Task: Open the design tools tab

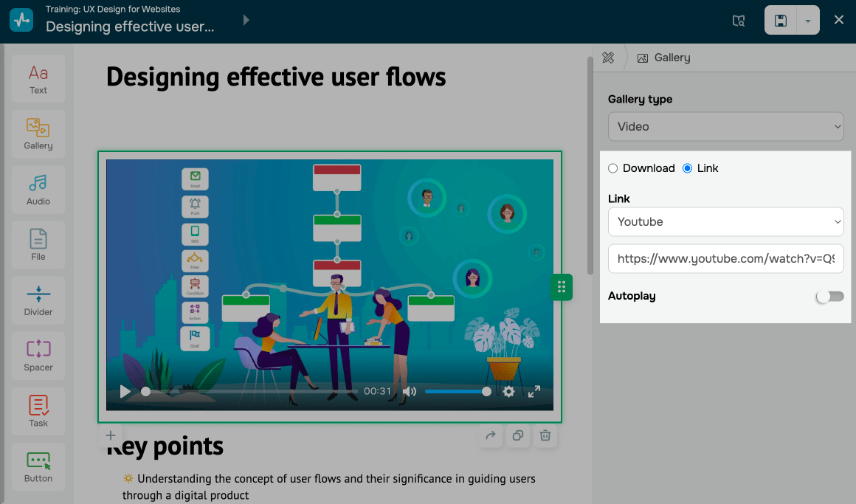Action: click(608, 58)
